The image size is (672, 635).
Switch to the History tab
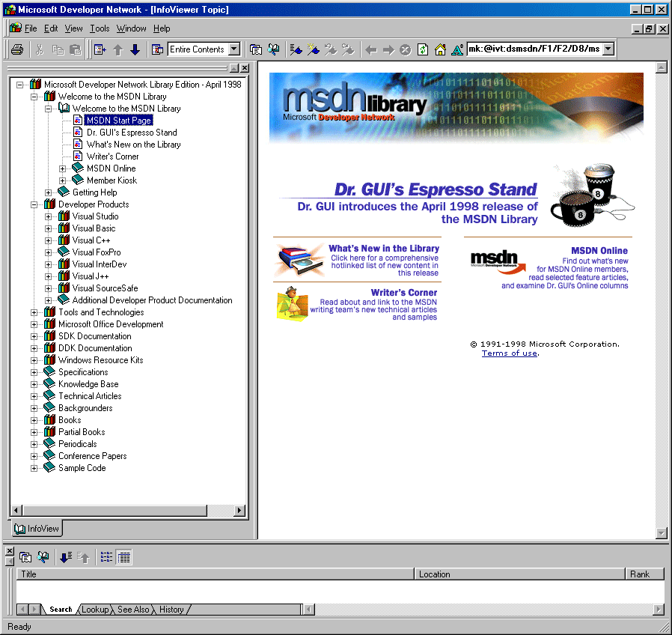point(171,610)
